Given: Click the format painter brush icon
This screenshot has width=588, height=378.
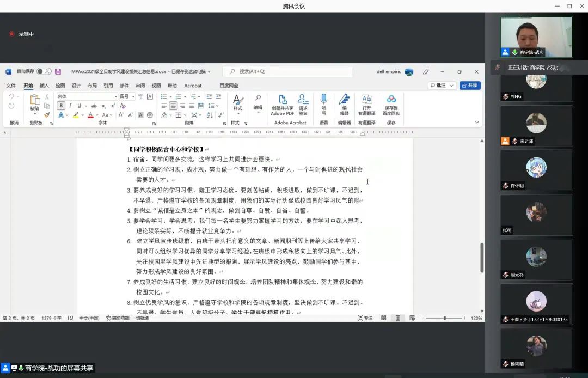Looking at the screenshot, I should tap(47, 115).
